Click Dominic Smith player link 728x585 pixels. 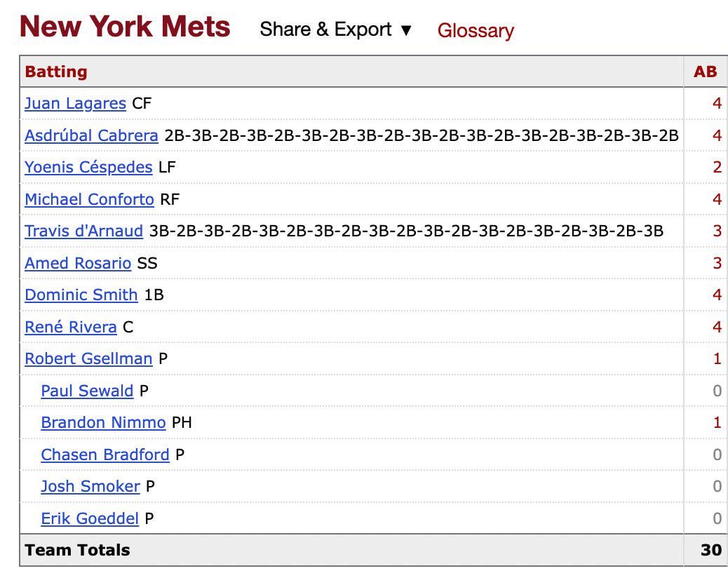point(81,295)
